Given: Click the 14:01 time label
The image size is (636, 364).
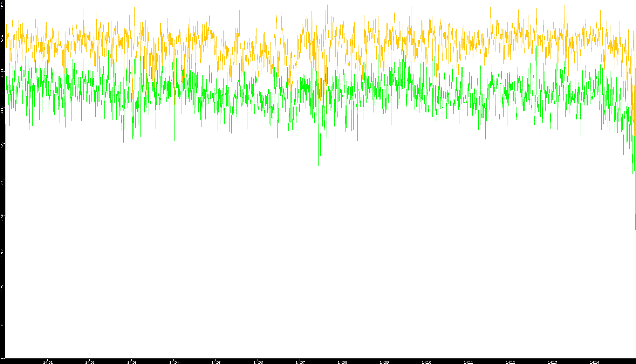Looking at the screenshot, I should [48, 362].
